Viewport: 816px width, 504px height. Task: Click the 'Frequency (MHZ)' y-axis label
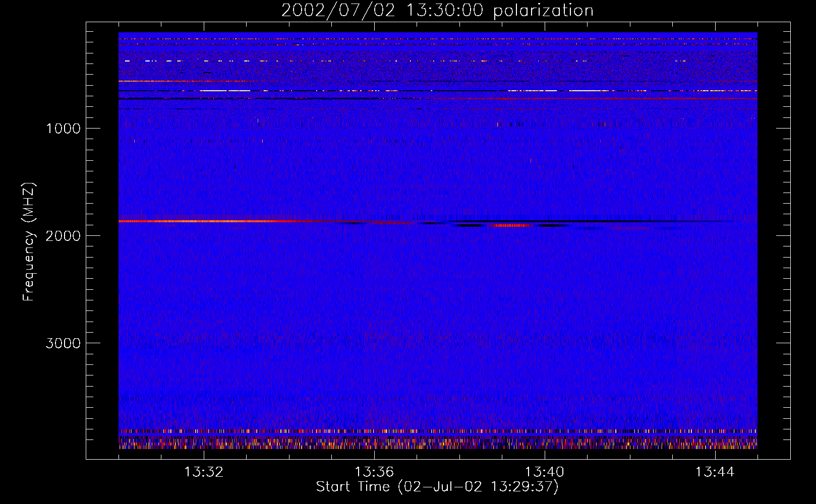pos(29,242)
